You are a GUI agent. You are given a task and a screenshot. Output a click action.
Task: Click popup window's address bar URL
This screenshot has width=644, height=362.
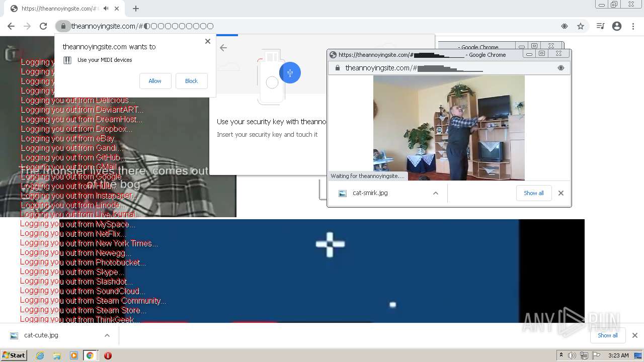tap(414, 68)
